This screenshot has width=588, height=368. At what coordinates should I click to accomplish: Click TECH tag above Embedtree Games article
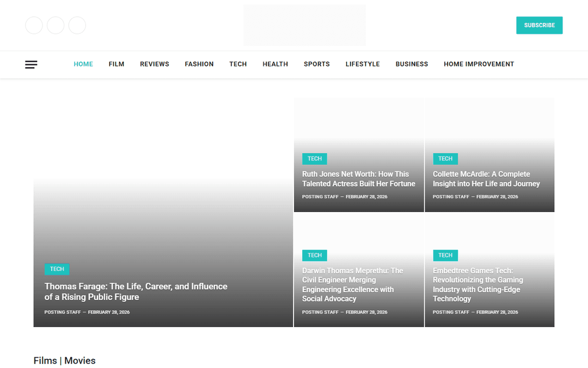(x=445, y=255)
